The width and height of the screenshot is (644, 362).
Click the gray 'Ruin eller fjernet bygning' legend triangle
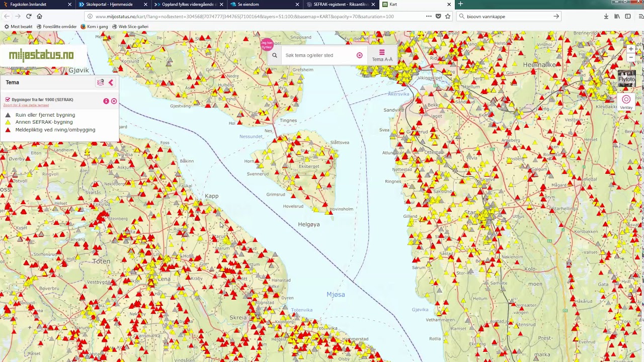point(8,115)
